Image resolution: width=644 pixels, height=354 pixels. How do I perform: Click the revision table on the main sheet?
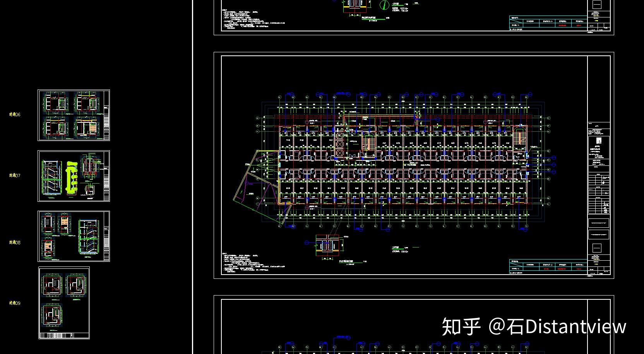(x=548, y=266)
